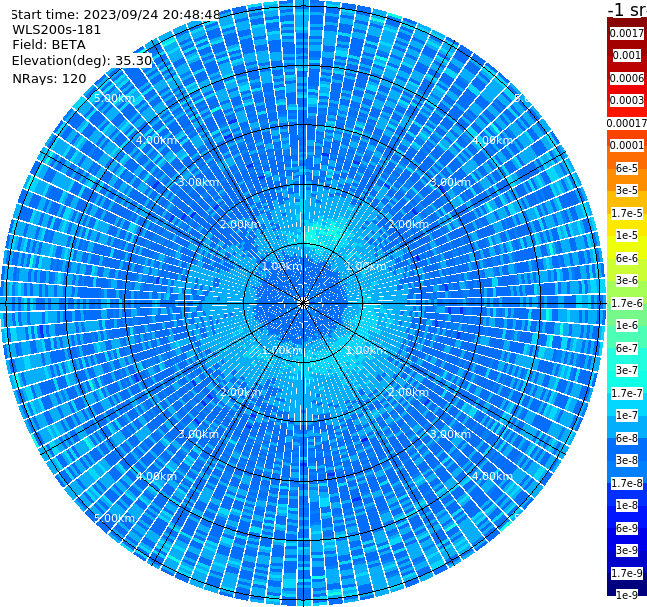
Task: Click the 3e-9 colorbar tick label
Action: tap(627, 550)
